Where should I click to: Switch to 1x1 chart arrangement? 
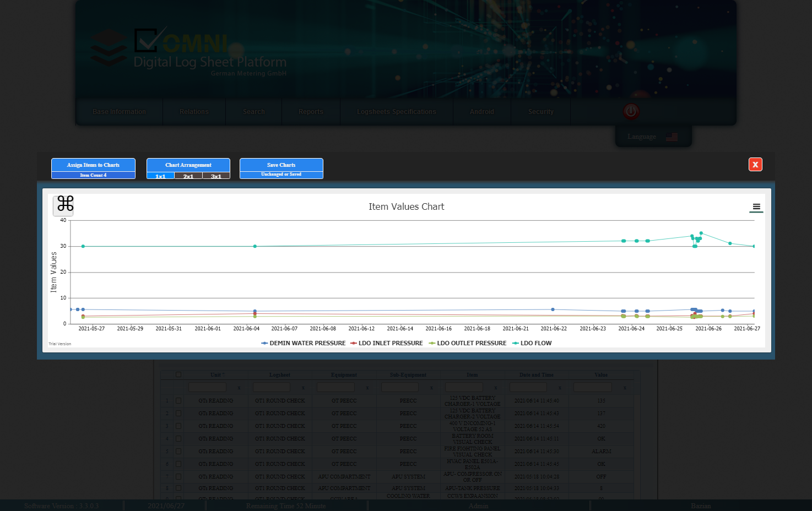pos(160,176)
